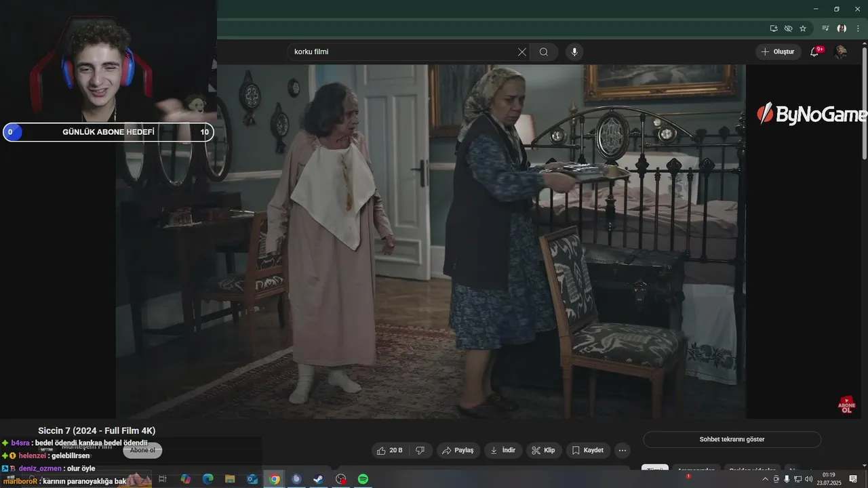Create a clip with Klip button
868x488 pixels.
544,450
